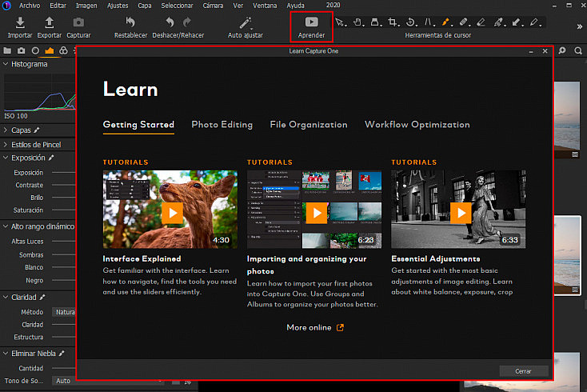Viewport: 587px width, 392px height.
Task: Open the Ayuda menu
Action: [295, 6]
